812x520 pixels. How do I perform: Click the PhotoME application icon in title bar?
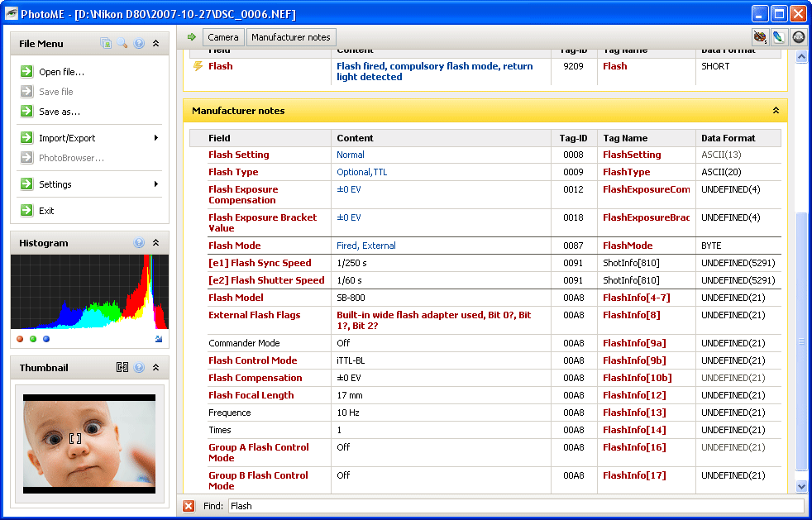(x=11, y=13)
